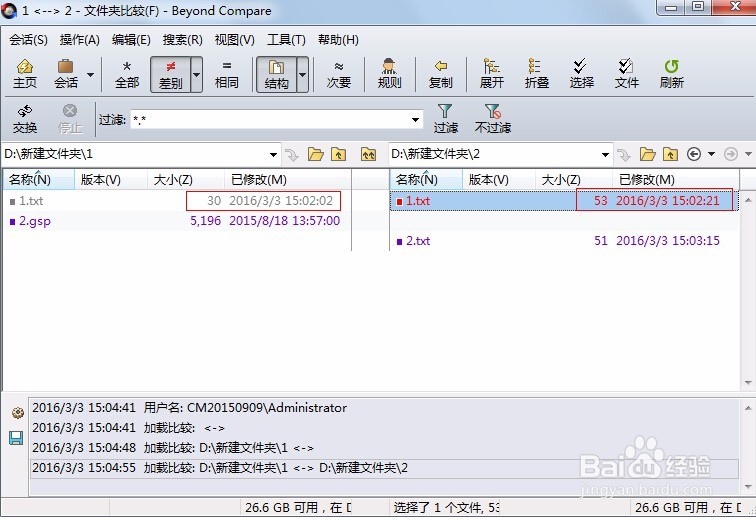Expand the 会话 toolbar dropdown arrow

pyautogui.click(x=90, y=74)
